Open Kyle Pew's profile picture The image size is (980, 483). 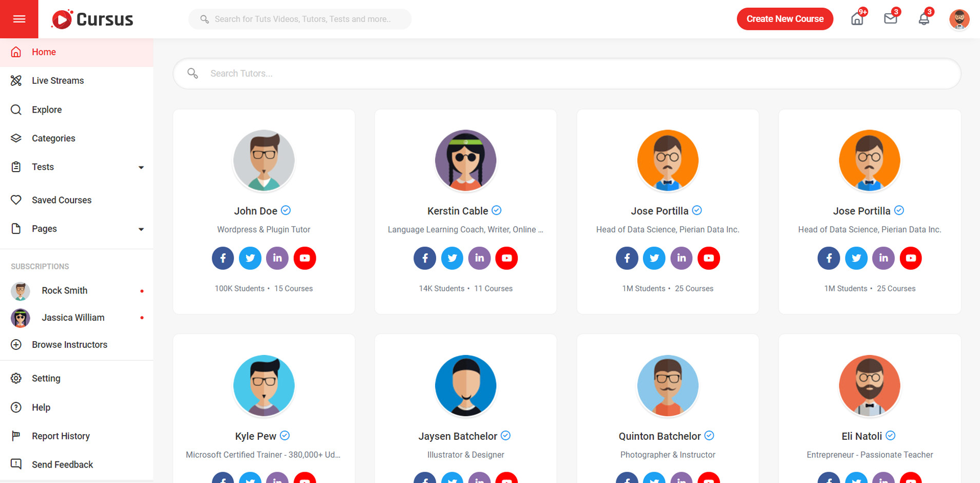[x=263, y=385]
